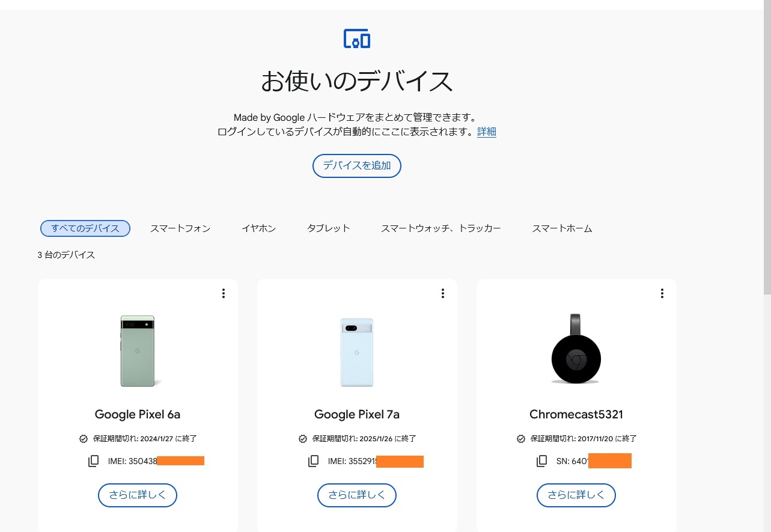
Task: Switch to the スマートホーム filter tab
Action: 562,228
